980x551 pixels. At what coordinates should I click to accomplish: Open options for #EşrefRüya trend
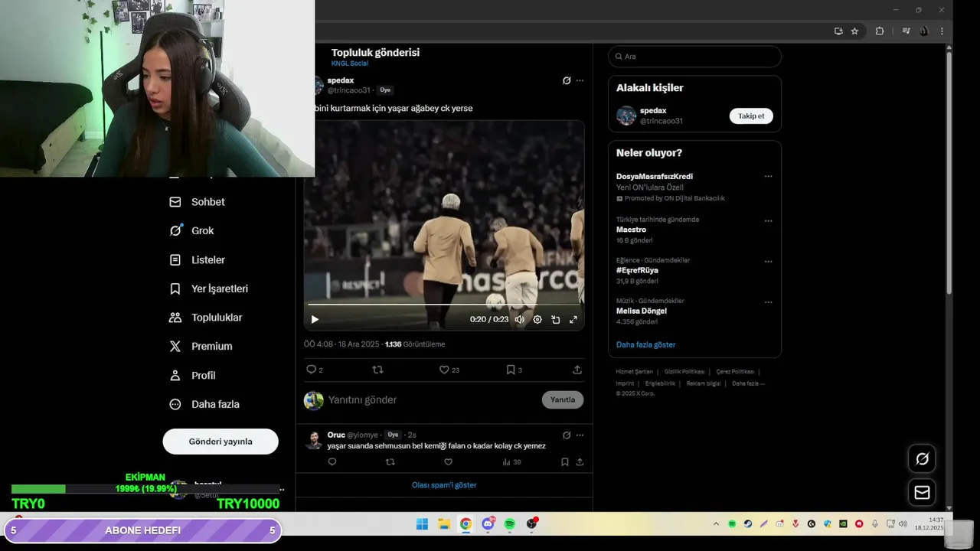pos(768,262)
